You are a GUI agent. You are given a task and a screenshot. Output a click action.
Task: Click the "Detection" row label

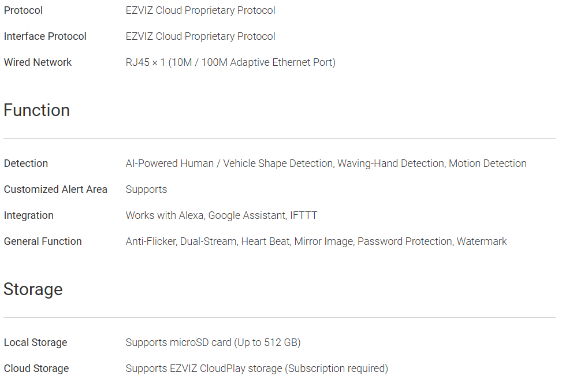(26, 163)
